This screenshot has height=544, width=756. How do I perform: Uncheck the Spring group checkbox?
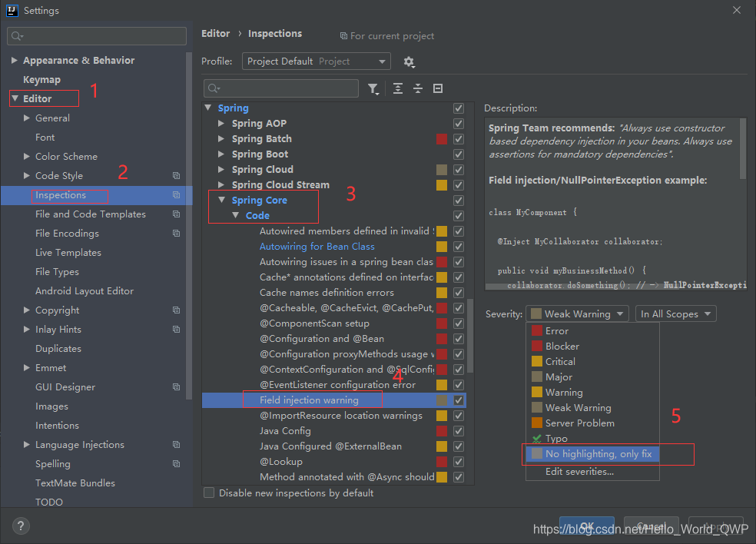tap(459, 108)
